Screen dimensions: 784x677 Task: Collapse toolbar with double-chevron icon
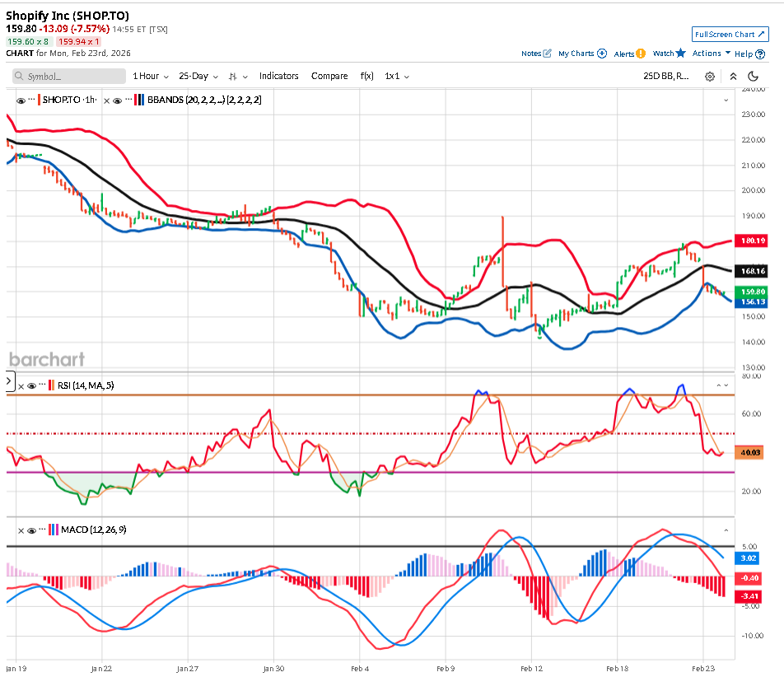click(x=732, y=77)
